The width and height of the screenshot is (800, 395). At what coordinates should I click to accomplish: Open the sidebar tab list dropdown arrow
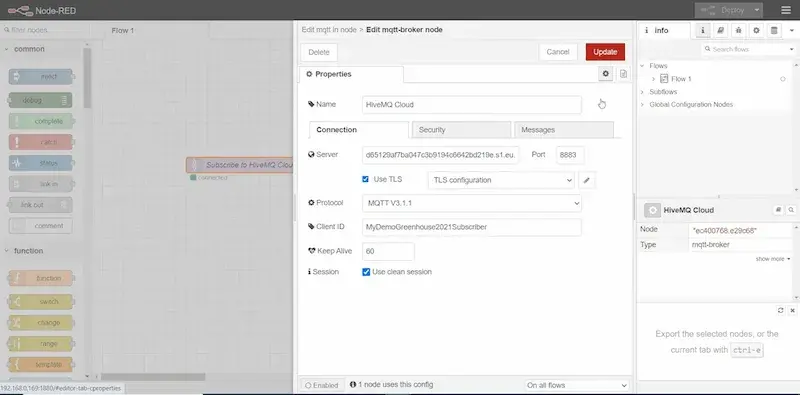coord(791,30)
